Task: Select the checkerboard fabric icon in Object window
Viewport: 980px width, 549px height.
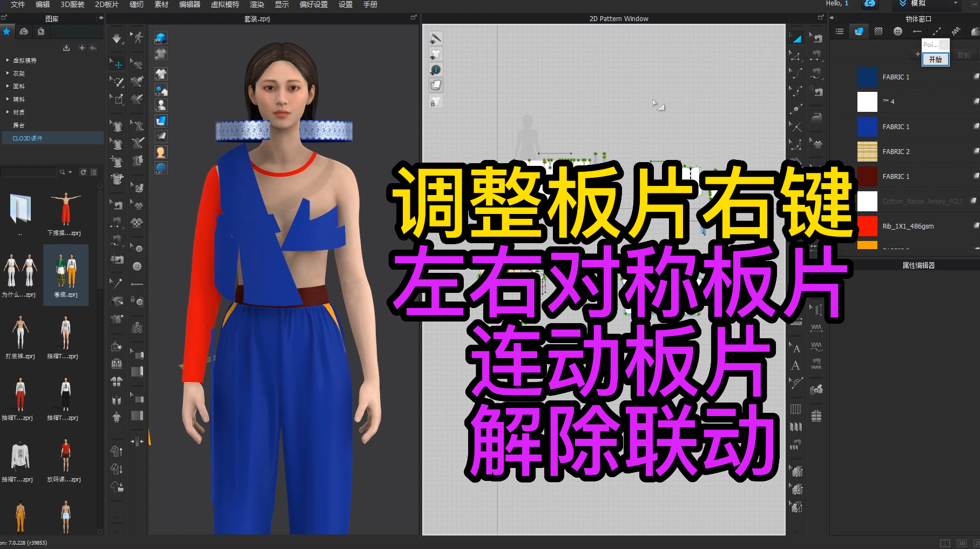Action: tap(878, 31)
